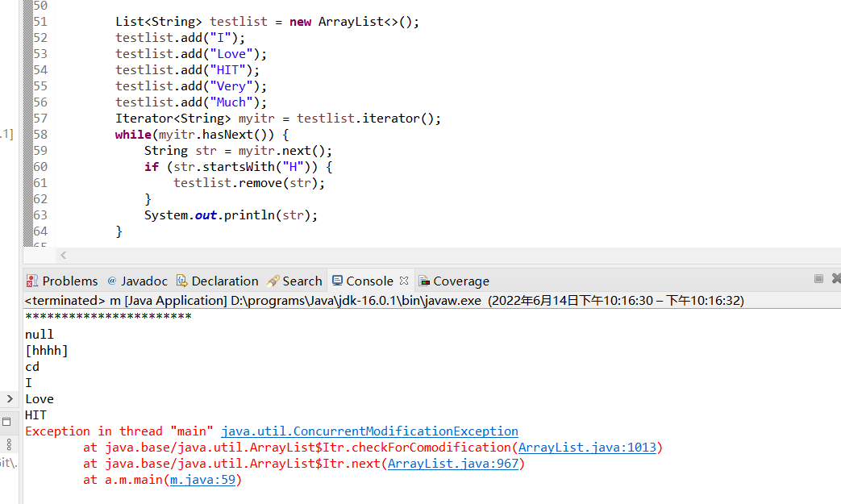The image size is (841, 504).
Task: Close the Console tab via its X
Action: 404,281
